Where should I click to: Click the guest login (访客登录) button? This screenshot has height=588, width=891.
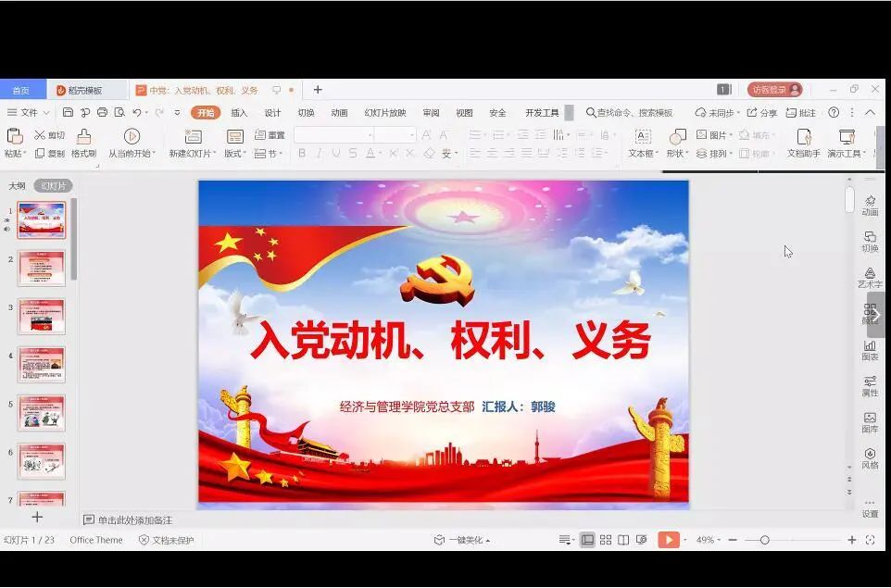pyautogui.click(x=774, y=90)
